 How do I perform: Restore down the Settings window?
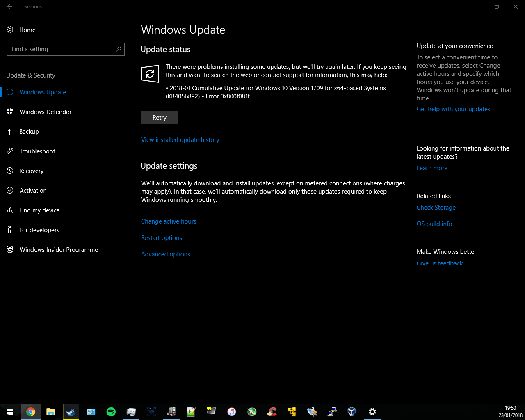(497, 7)
